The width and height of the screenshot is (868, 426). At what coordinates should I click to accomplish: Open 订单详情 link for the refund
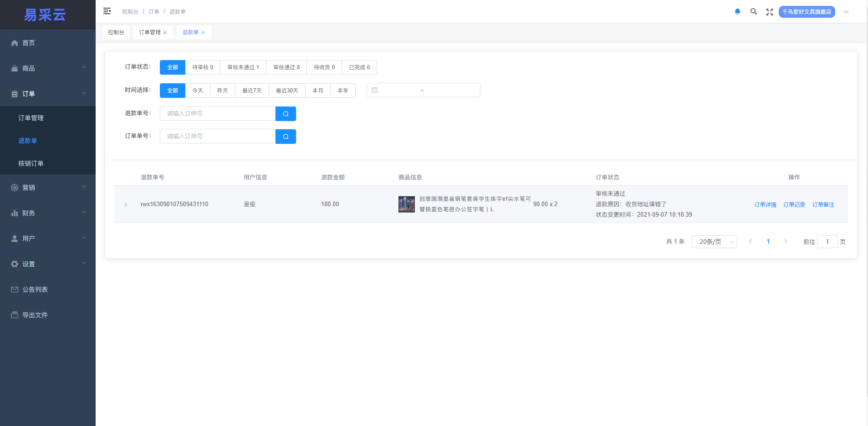click(765, 205)
